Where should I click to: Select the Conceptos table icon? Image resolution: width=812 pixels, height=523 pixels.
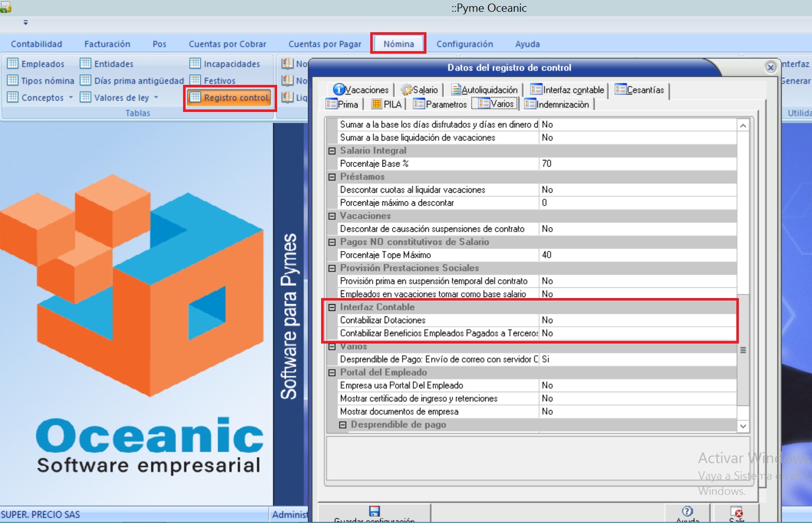tap(12, 97)
